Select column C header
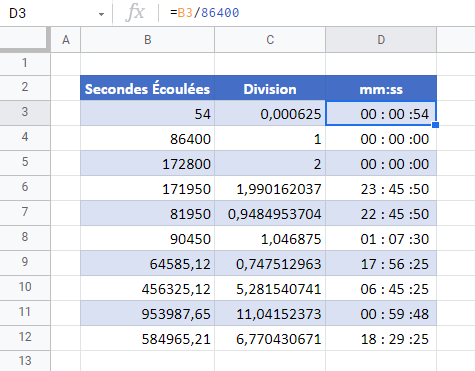 (x=270, y=40)
